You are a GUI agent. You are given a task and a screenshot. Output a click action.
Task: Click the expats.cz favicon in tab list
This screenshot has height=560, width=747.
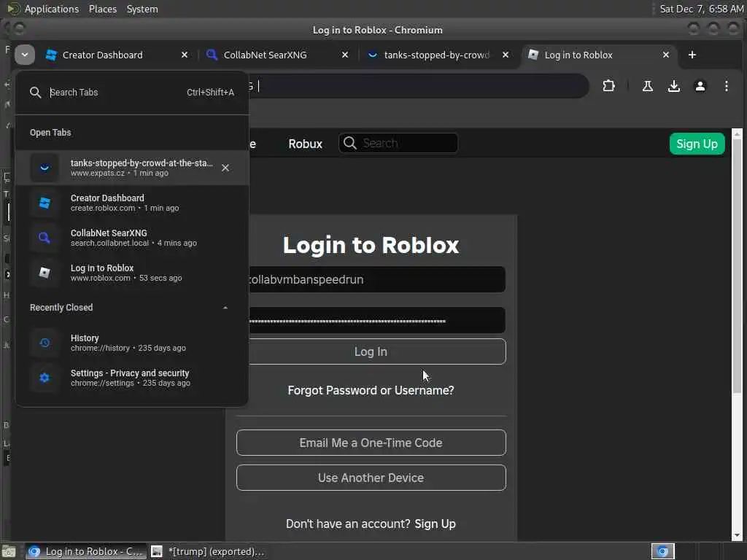click(x=44, y=168)
